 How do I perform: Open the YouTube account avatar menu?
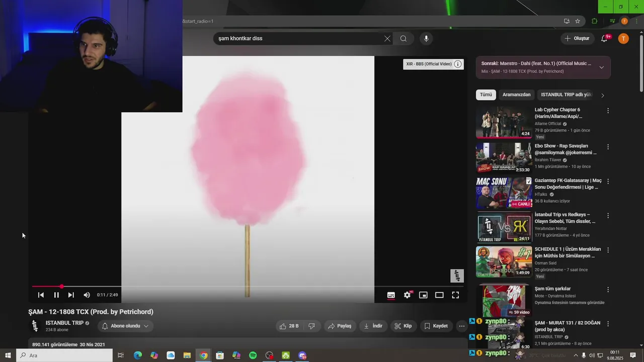tap(623, 39)
